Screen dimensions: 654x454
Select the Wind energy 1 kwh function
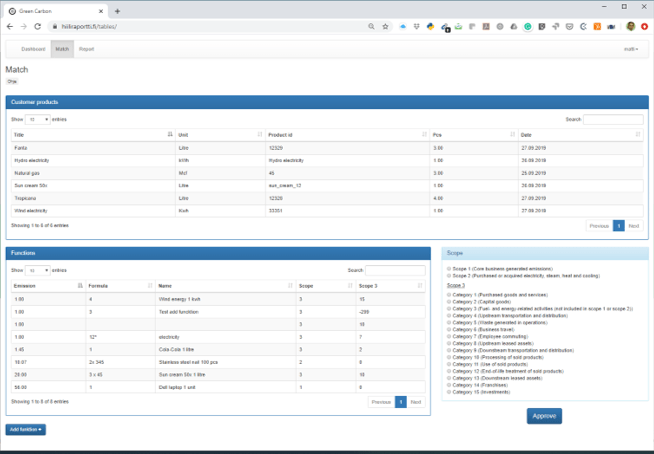[x=218, y=299]
